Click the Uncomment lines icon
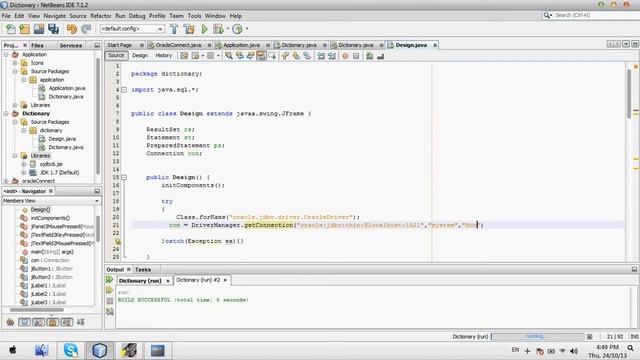Image resolution: width=640 pixels, height=360 pixels. click(380, 56)
